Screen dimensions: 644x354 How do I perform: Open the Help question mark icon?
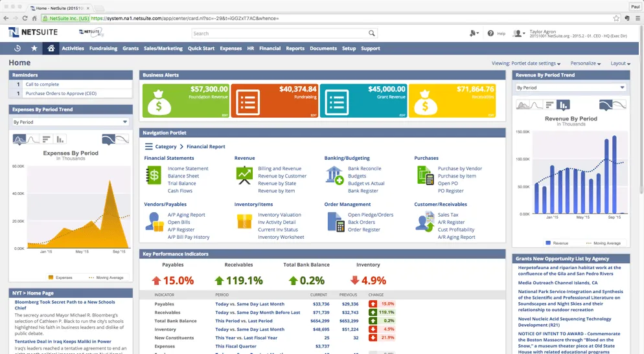coord(490,33)
